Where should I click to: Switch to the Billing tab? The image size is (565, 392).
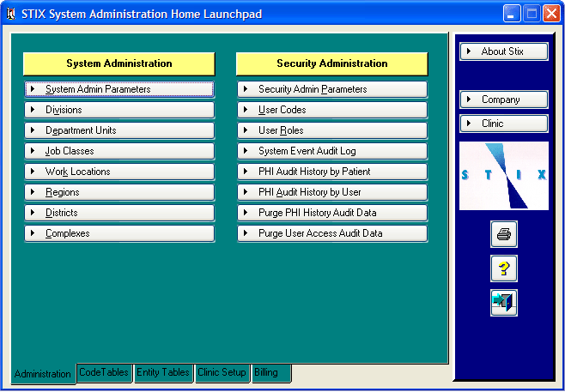pos(271,372)
